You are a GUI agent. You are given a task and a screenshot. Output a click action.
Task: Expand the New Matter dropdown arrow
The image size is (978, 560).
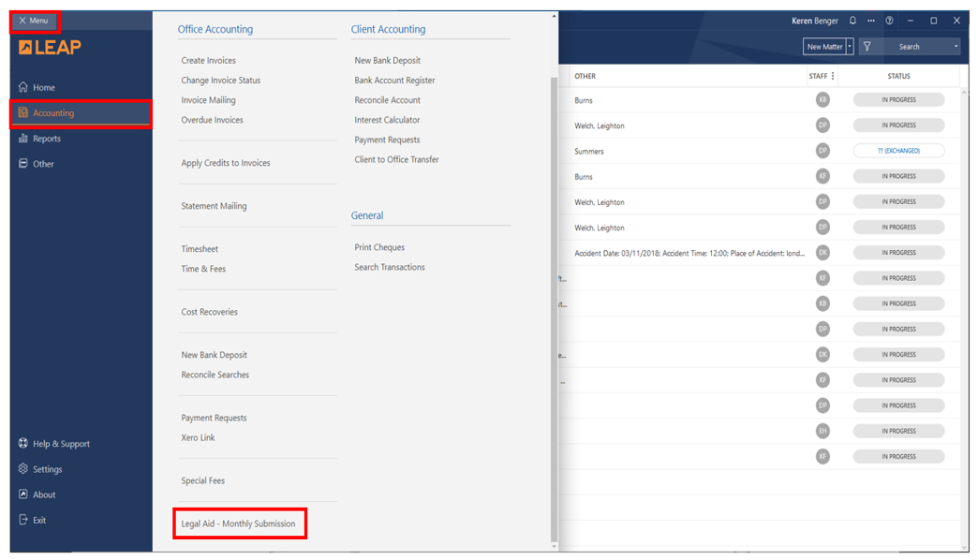[x=850, y=47]
